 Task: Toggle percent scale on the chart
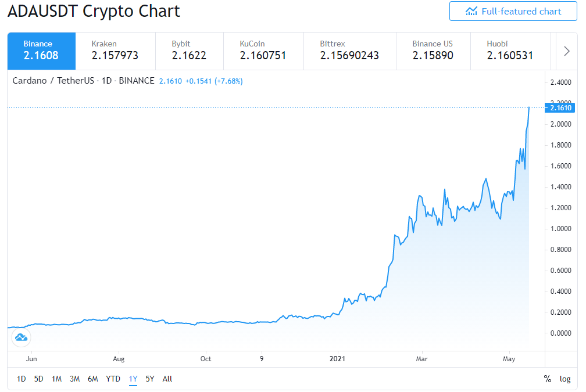[548, 379]
